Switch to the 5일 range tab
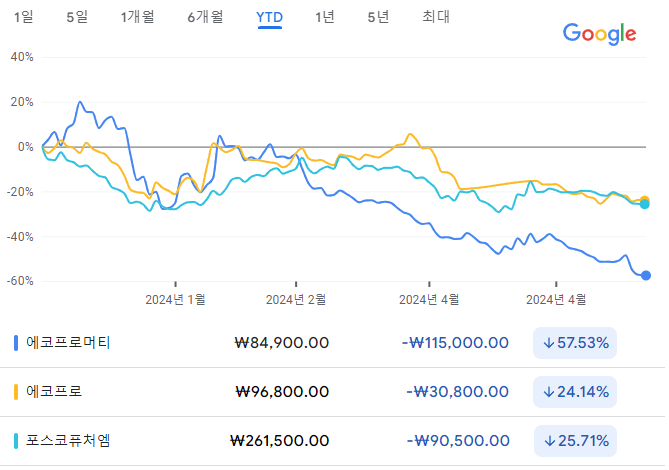The height and width of the screenshot is (470, 669). 77,17
